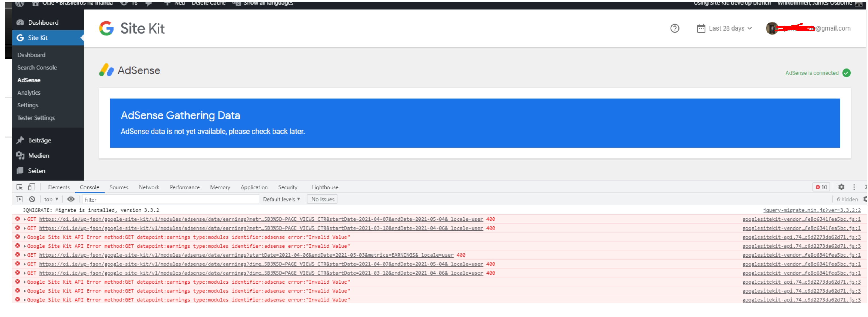Image resolution: width=868 pixels, height=317 pixels.
Task: Click the Seiten pages icon
Action: point(20,171)
